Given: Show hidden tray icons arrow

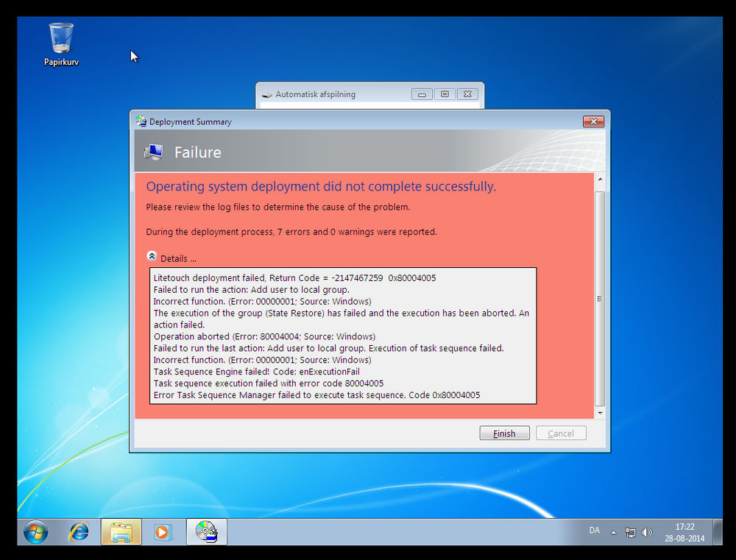Looking at the screenshot, I should click(613, 532).
